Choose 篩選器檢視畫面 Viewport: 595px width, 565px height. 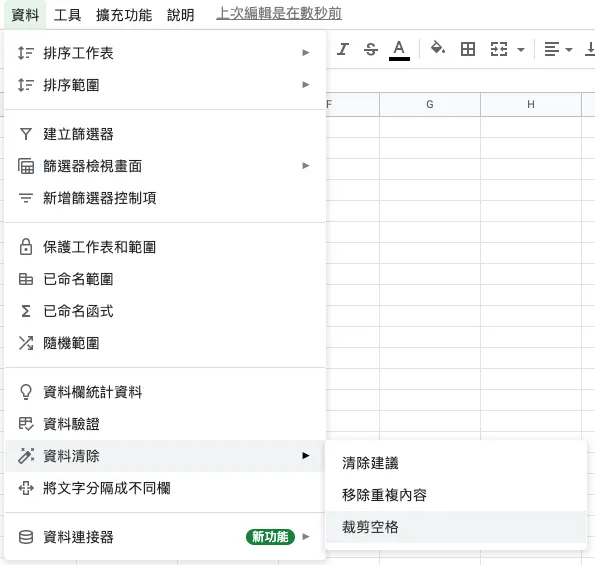[165, 166]
